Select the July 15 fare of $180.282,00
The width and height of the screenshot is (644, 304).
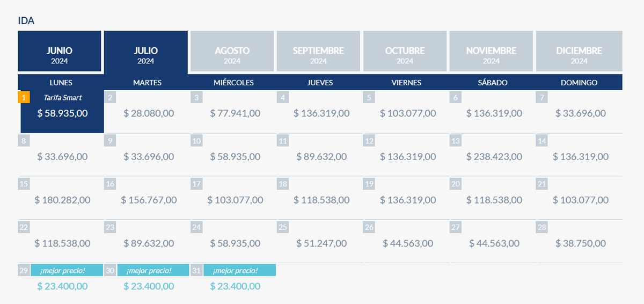coord(62,200)
